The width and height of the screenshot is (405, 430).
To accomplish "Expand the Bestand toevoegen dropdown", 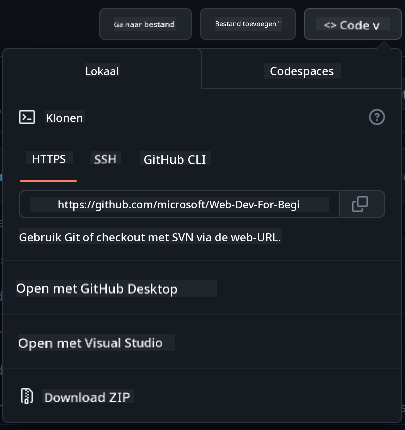I will click(x=248, y=24).
